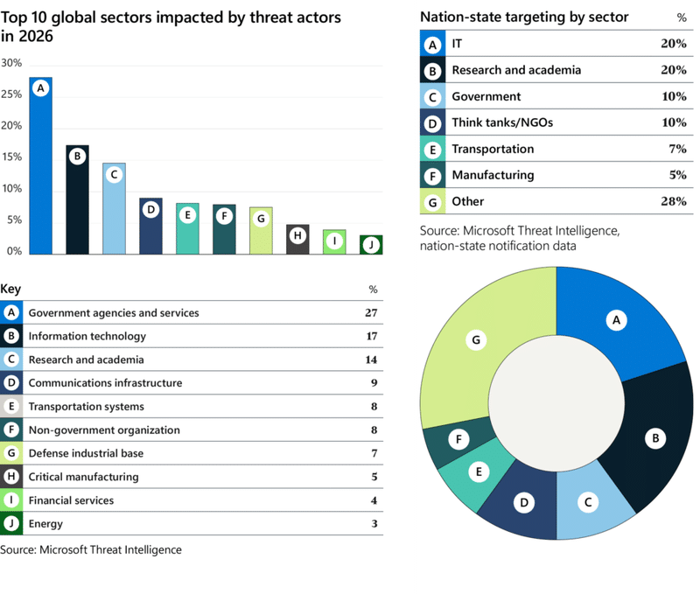
Task: Click the 'Other' label in the nation-state table
Action: pyautogui.click(x=468, y=202)
